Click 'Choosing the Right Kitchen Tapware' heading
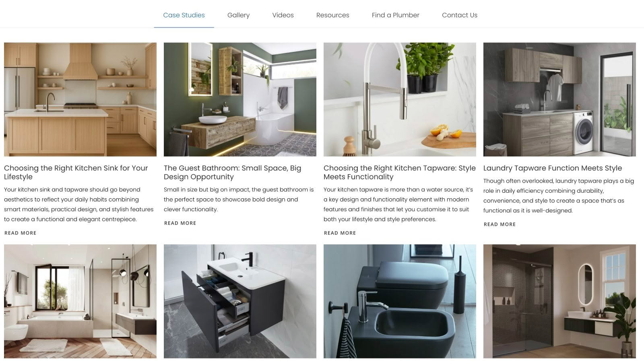This screenshot has height=362, width=644. [400, 172]
